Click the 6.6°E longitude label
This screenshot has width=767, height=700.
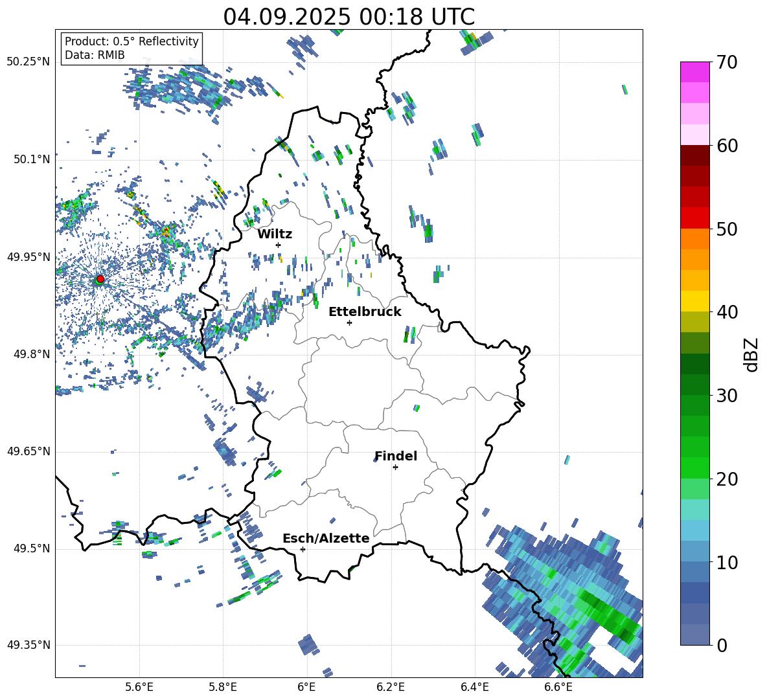(x=558, y=687)
